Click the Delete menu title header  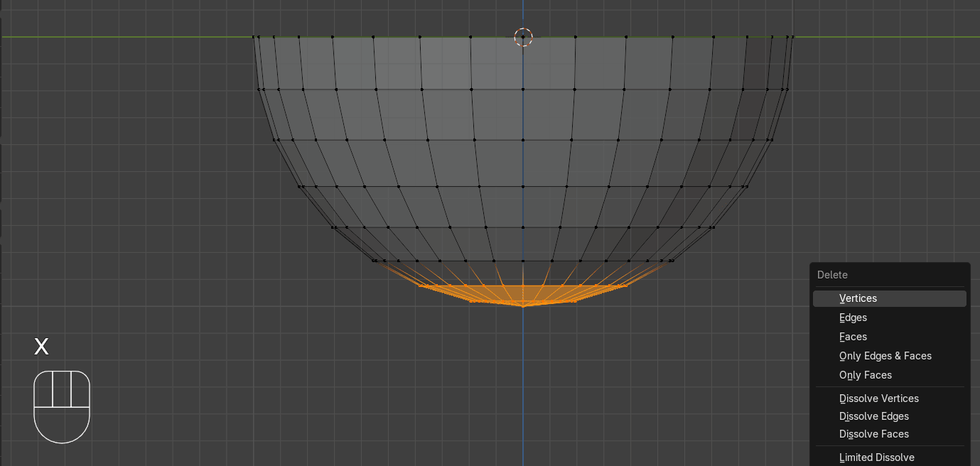[x=832, y=275]
